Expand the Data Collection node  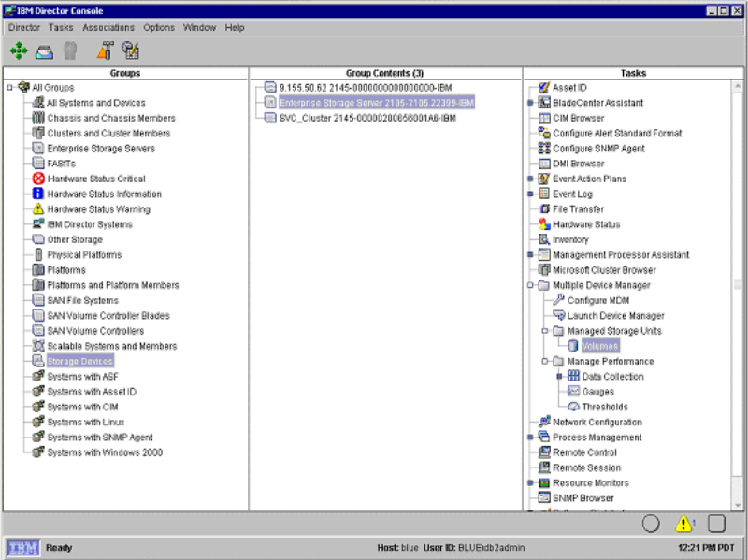pos(559,377)
